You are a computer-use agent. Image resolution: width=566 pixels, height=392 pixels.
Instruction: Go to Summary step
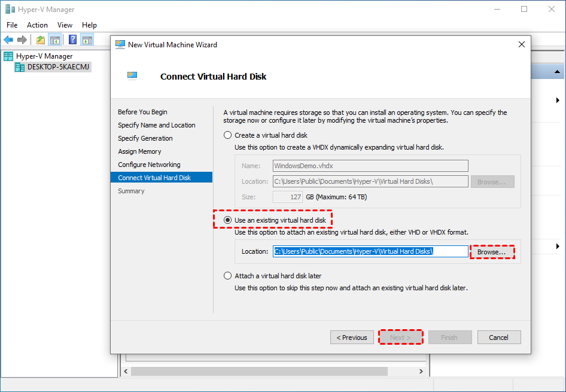(131, 191)
